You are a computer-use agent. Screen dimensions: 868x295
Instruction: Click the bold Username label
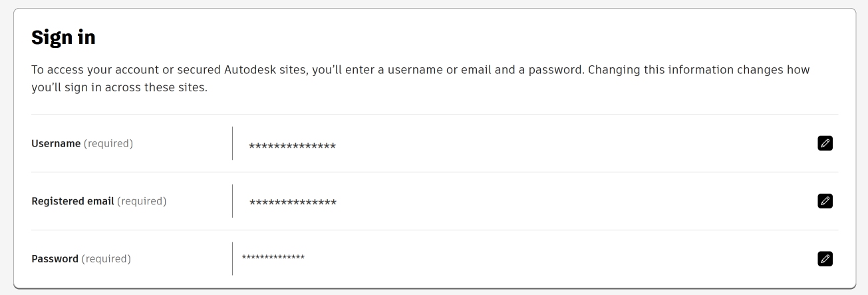[x=56, y=144]
